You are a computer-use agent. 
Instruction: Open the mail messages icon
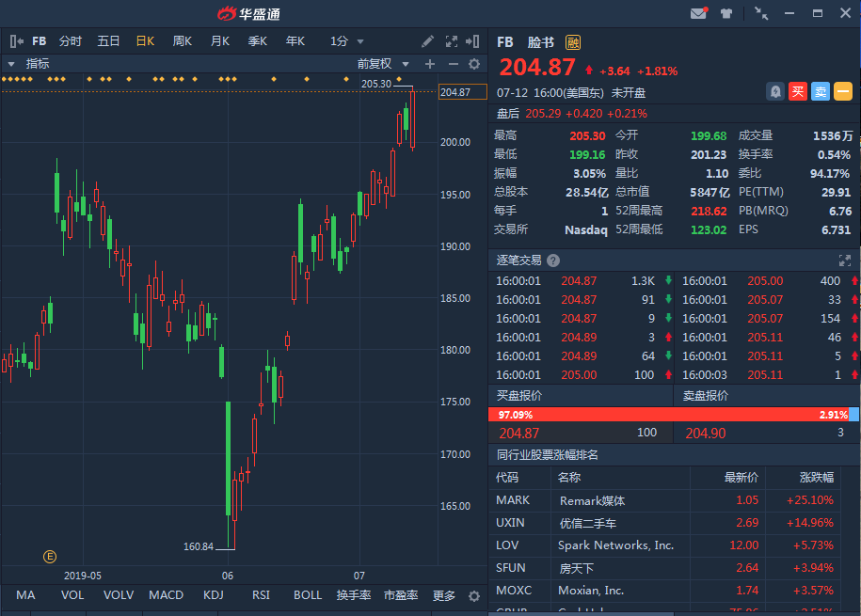coord(698,13)
